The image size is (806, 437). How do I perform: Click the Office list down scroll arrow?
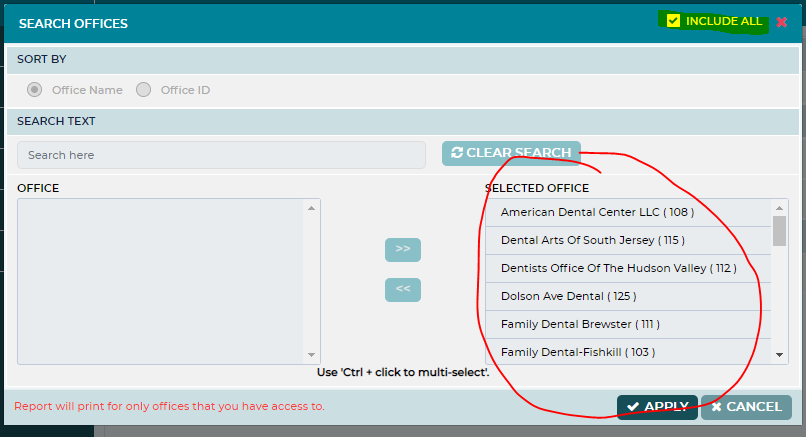(x=311, y=355)
